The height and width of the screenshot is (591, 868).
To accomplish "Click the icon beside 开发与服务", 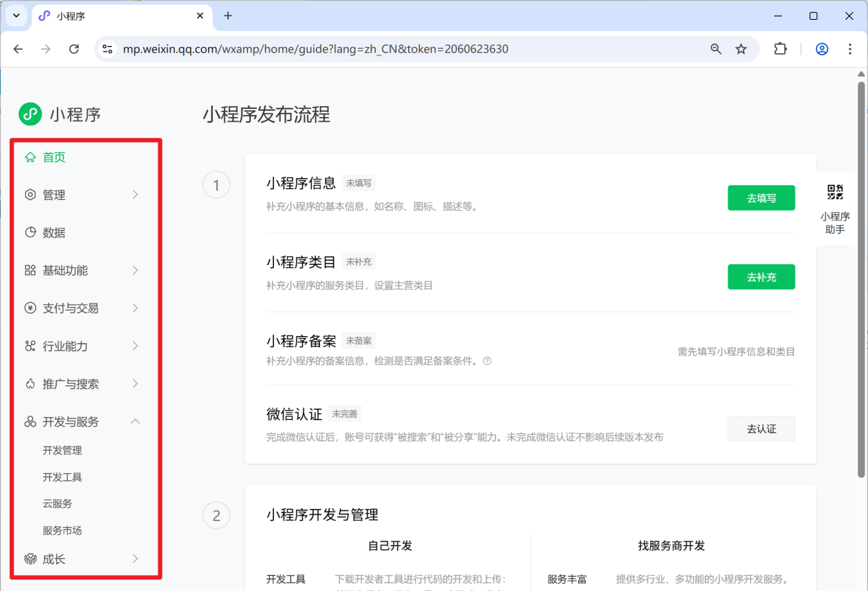I will (x=30, y=422).
